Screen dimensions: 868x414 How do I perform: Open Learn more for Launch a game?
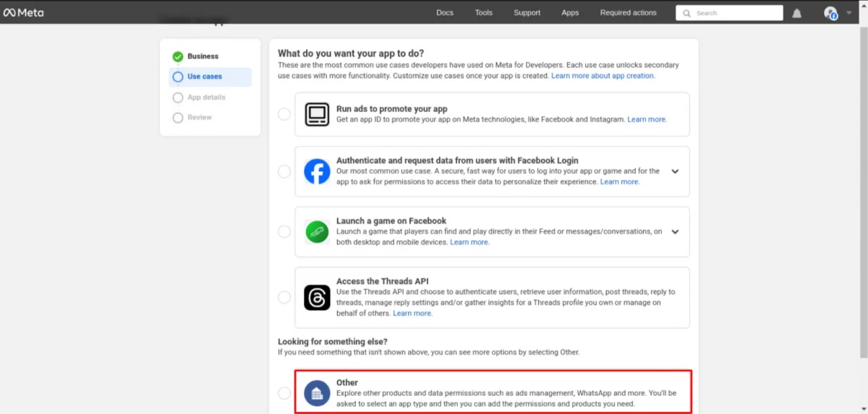click(470, 242)
